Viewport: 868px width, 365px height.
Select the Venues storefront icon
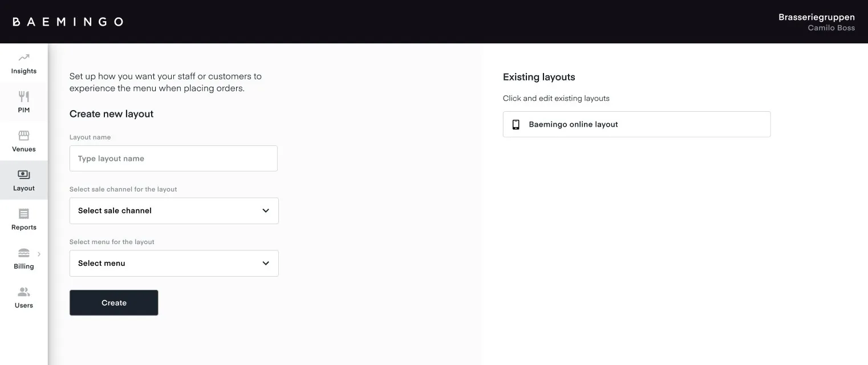click(24, 136)
